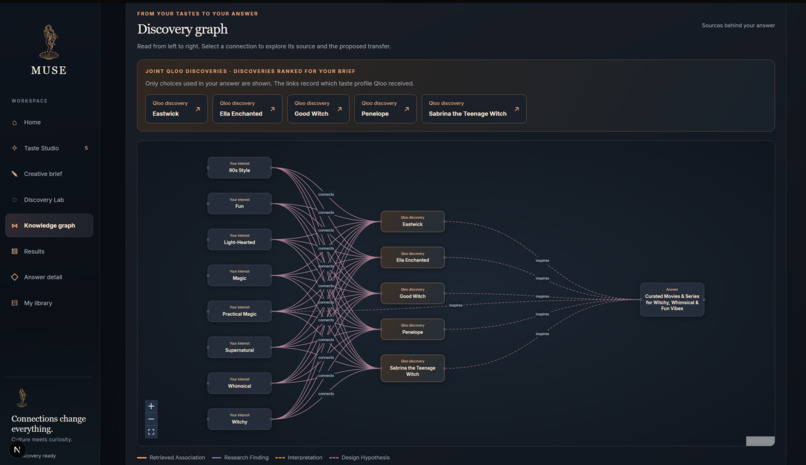
Task: Click the Research Finding legend entry
Action: point(240,457)
